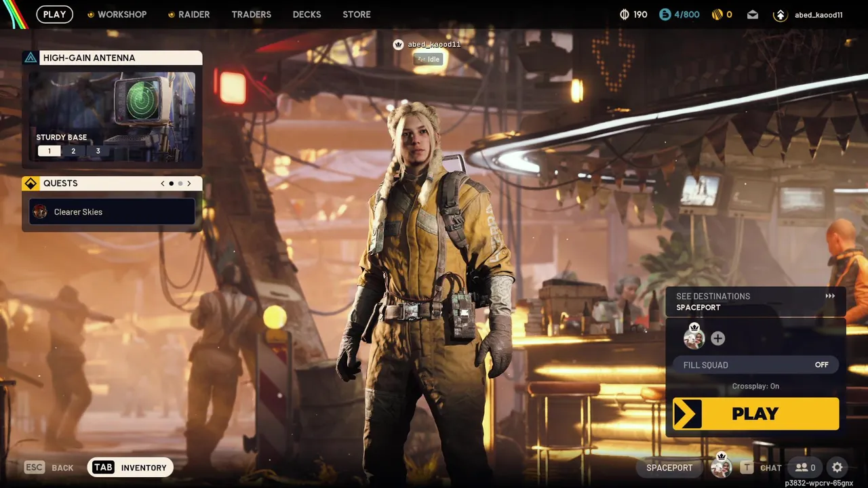Screen dimensions: 868x488
Task: Click the Idle status badge
Action: pyautogui.click(x=429, y=59)
